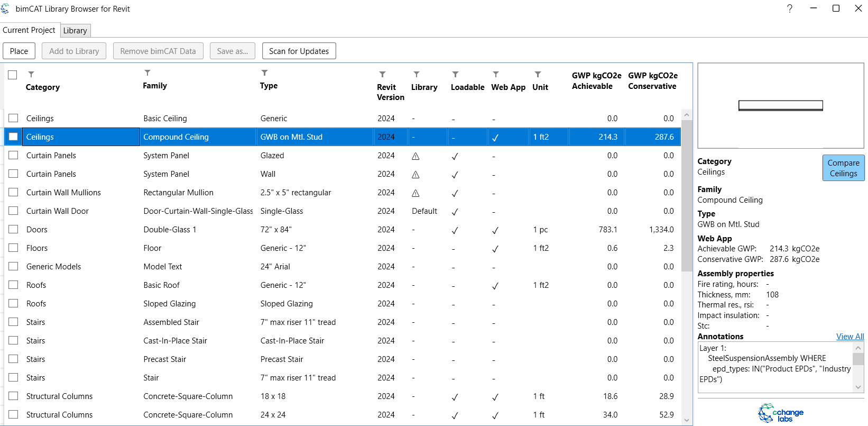
Task: Open the Type column filter icon
Action: [x=264, y=72]
